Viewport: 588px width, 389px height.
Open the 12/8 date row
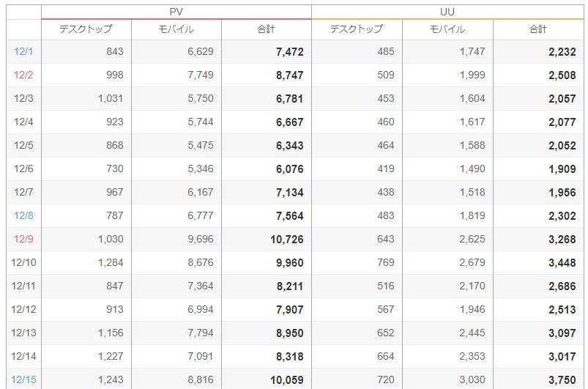pyautogui.click(x=23, y=216)
